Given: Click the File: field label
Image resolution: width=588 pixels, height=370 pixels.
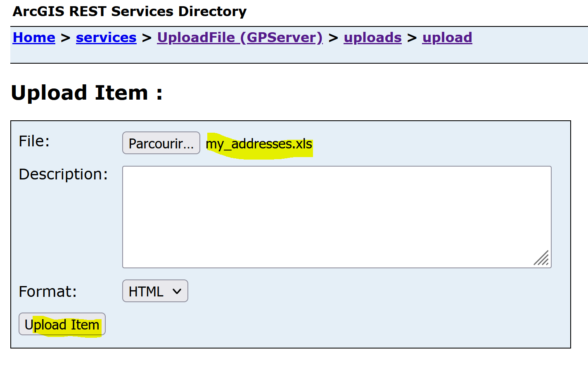Looking at the screenshot, I should point(34,141).
